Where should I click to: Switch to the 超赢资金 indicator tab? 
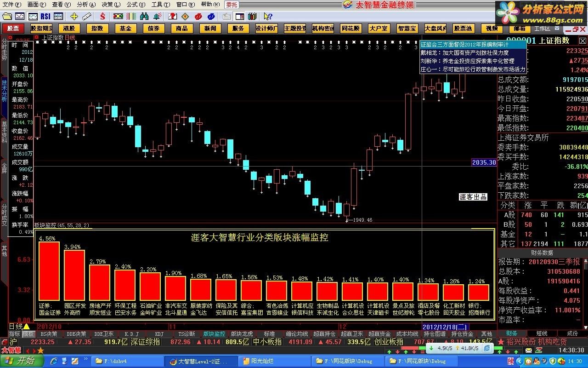(x=379, y=333)
